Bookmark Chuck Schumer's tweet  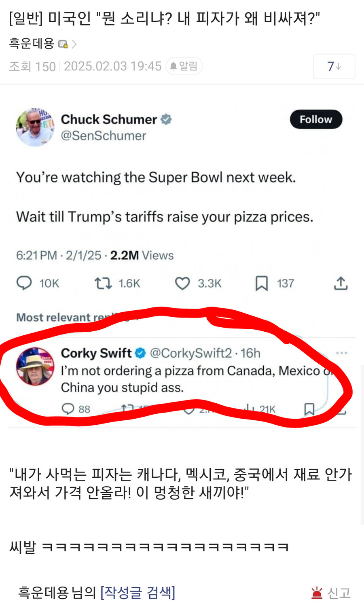[x=262, y=283]
